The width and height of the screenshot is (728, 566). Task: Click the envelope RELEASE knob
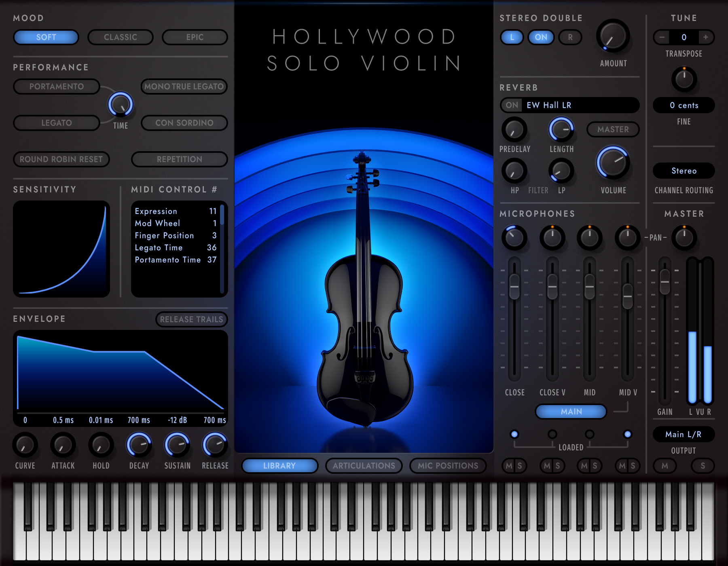215,445
